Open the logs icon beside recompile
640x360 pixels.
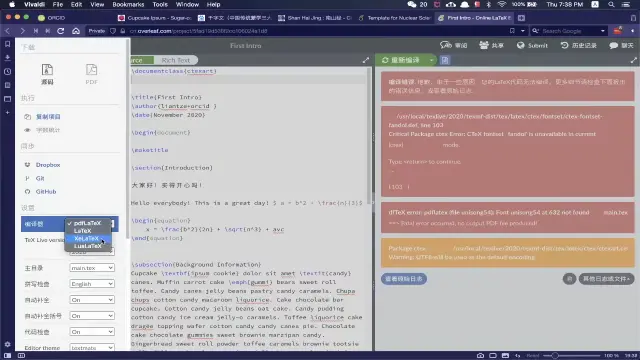click(445, 60)
